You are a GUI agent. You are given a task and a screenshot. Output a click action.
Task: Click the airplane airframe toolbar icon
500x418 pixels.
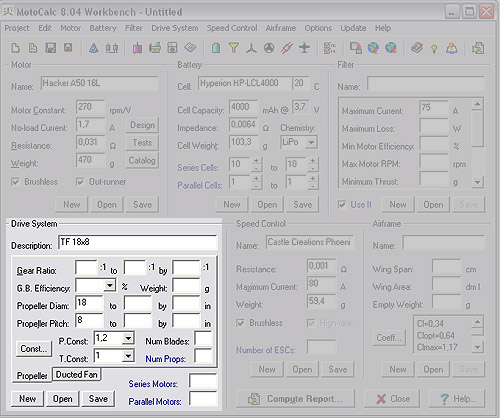tap(304, 48)
